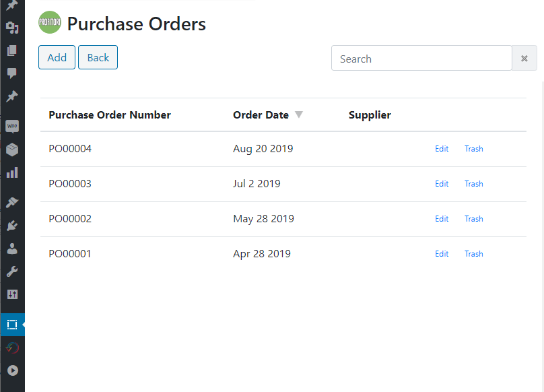
Task: Sort by Purchase Order Number column header
Action: click(110, 115)
